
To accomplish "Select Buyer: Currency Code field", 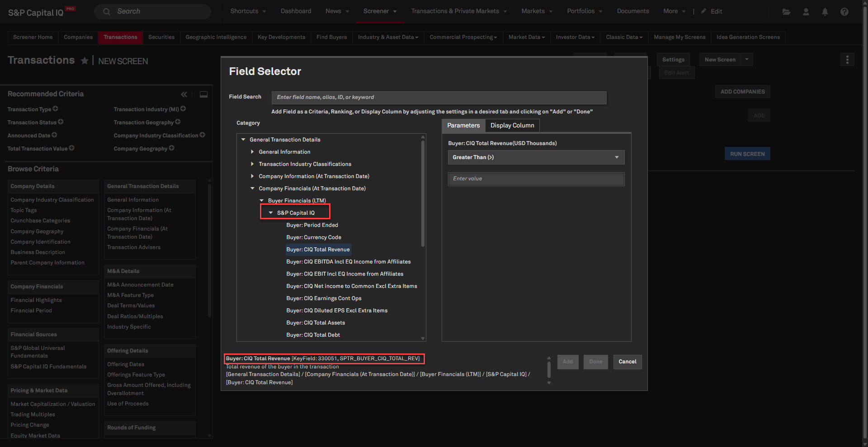I will (x=314, y=237).
